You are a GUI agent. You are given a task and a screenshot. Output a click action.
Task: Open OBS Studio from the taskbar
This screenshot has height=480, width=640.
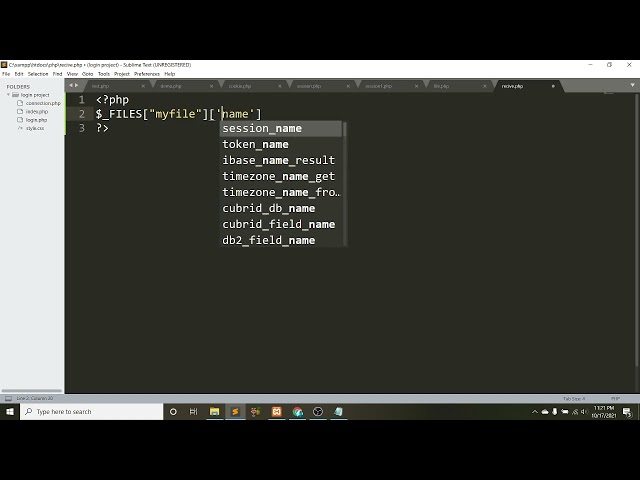(x=318, y=412)
